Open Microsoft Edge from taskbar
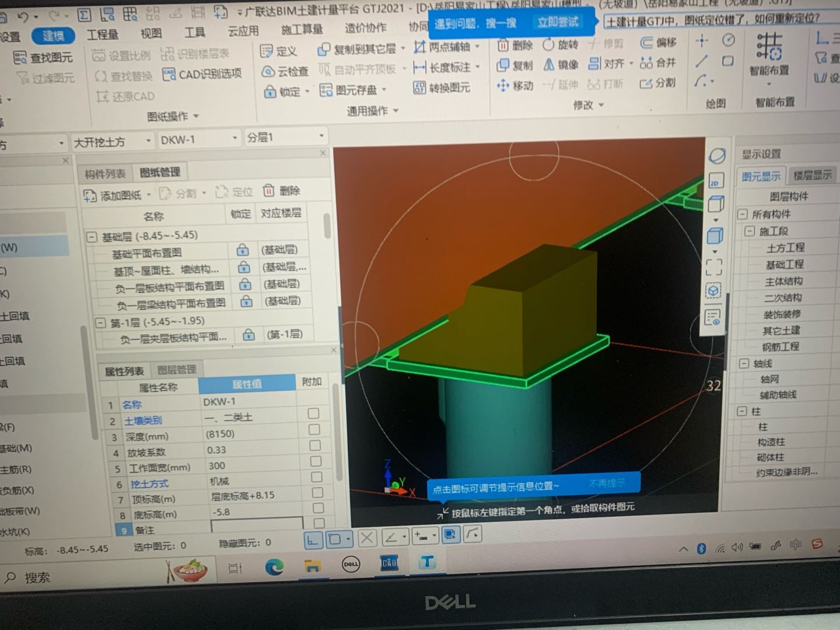Image resolution: width=840 pixels, height=630 pixels. pos(274,566)
